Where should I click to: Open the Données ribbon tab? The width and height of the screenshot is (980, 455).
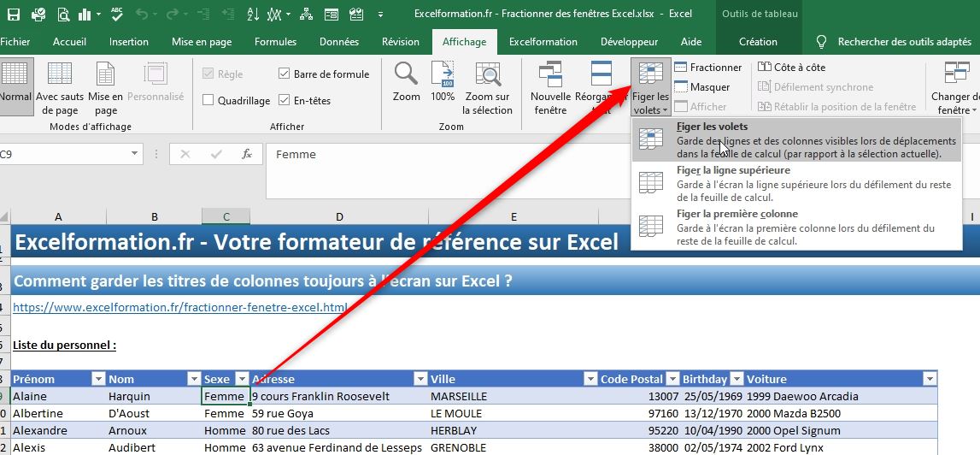pos(339,42)
